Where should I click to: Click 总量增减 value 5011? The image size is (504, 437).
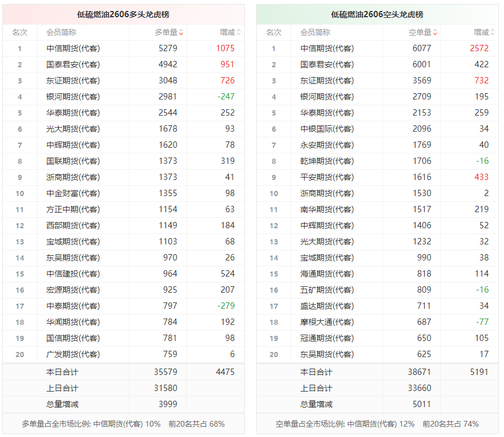click(422, 404)
